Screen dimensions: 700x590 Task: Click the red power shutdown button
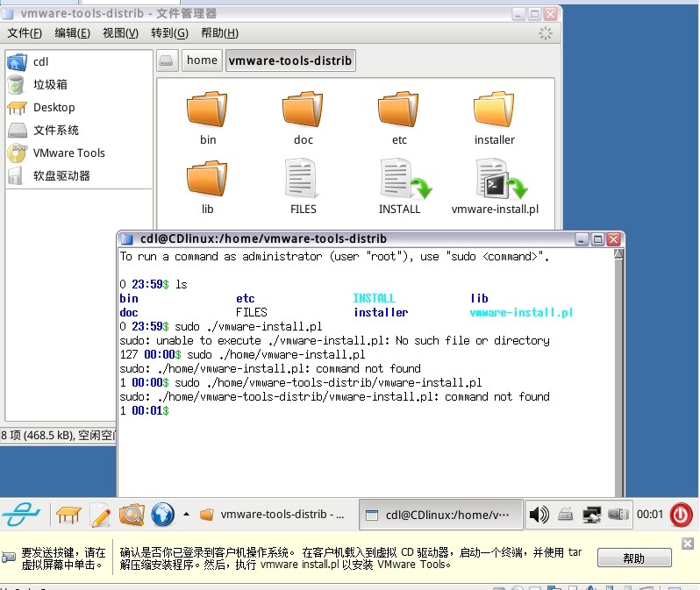click(681, 515)
